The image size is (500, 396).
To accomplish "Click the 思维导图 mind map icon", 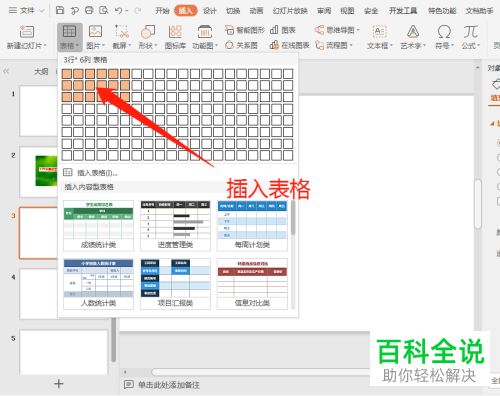I will (319, 30).
